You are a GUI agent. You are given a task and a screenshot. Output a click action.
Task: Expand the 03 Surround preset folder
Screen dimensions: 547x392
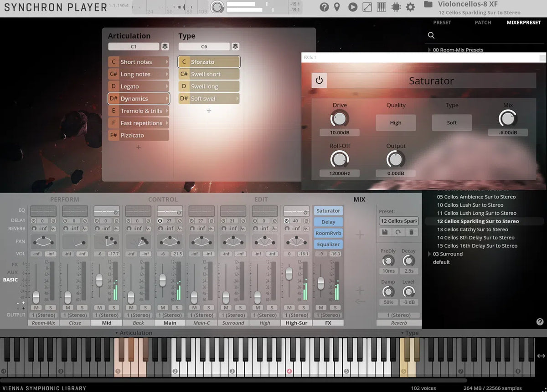pyautogui.click(x=429, y=254)
